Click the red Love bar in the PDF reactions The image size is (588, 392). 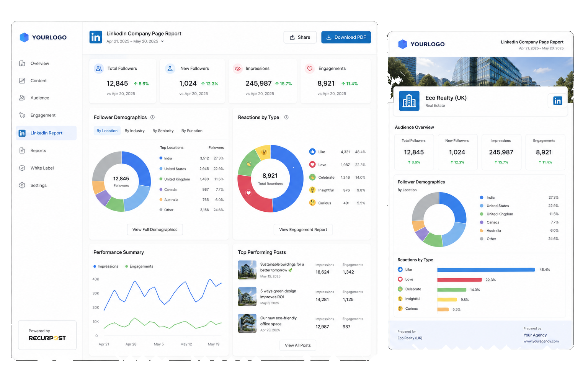(459, 280)
